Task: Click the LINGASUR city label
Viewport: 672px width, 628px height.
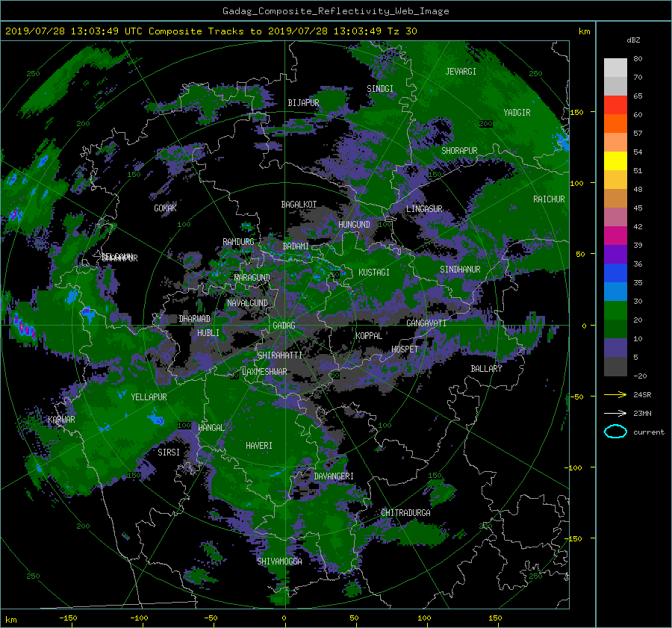Action: point(424,209)
